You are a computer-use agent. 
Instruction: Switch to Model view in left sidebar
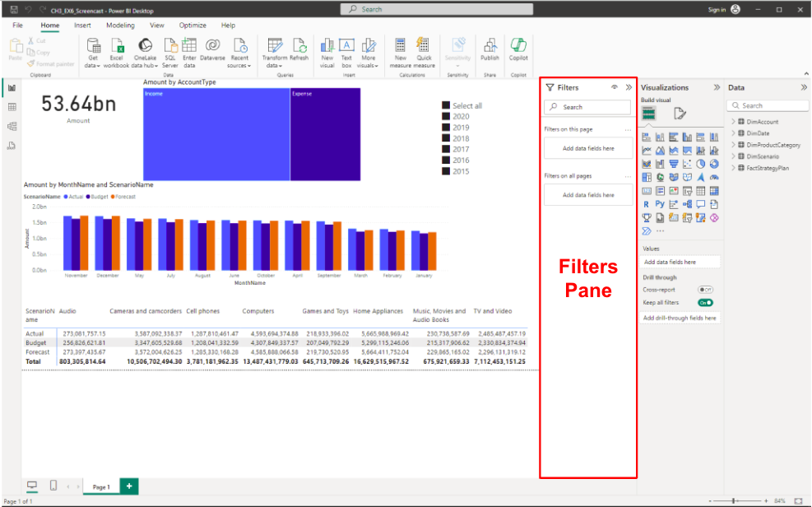[12, 127]
